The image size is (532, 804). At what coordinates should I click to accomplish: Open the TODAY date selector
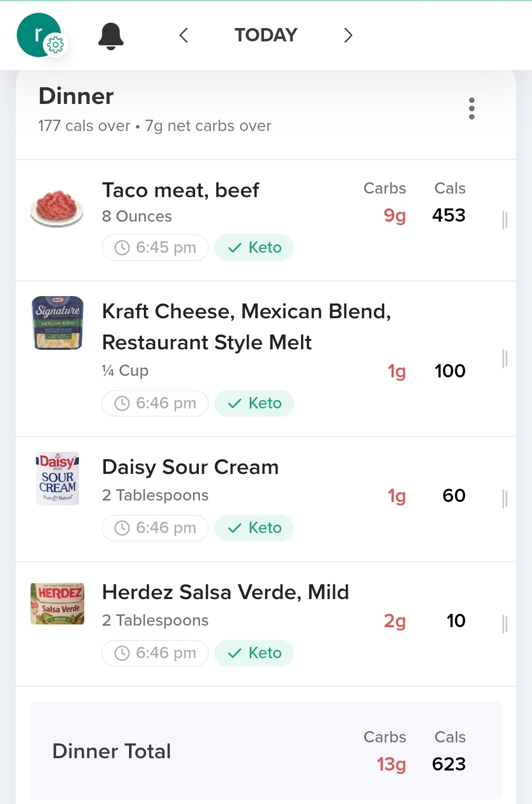[x=266, y=35]
